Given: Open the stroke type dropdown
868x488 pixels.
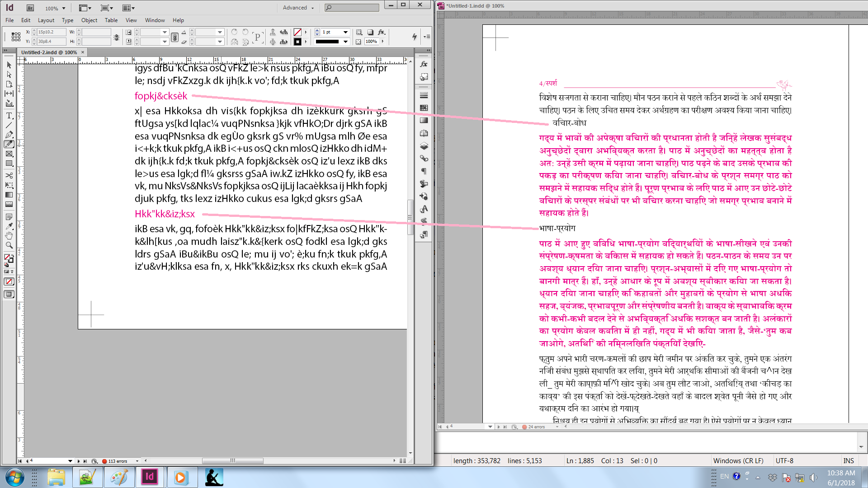Looking at the screenshot, I should pos(346,42).
